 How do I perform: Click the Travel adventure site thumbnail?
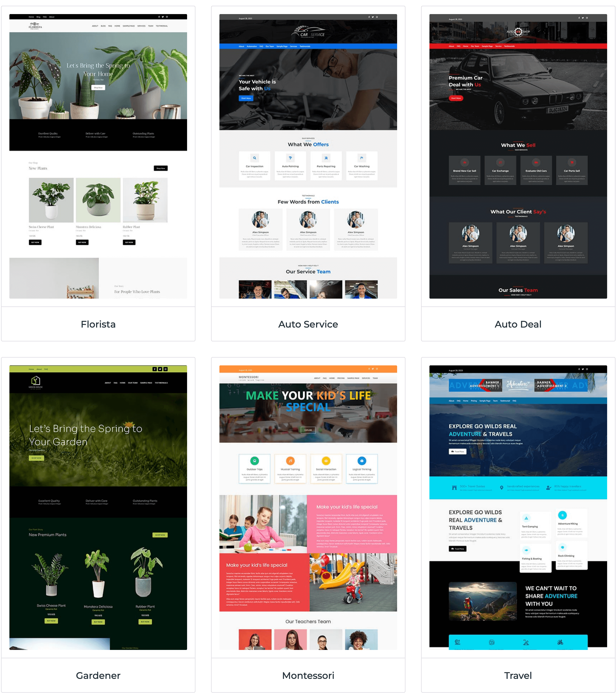pos(514,505)
